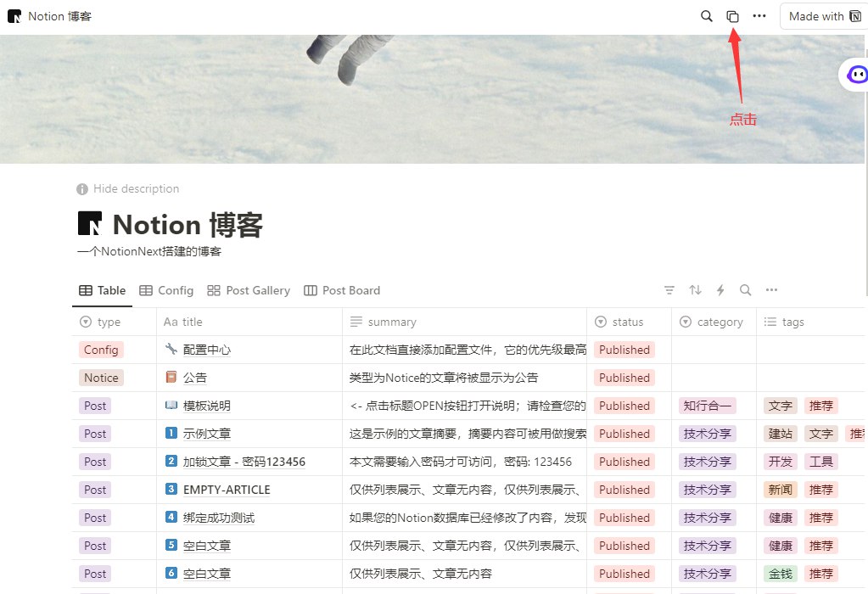Click the duplicate page icon
This screenshot has width=868, height=594.
[732, 17]
